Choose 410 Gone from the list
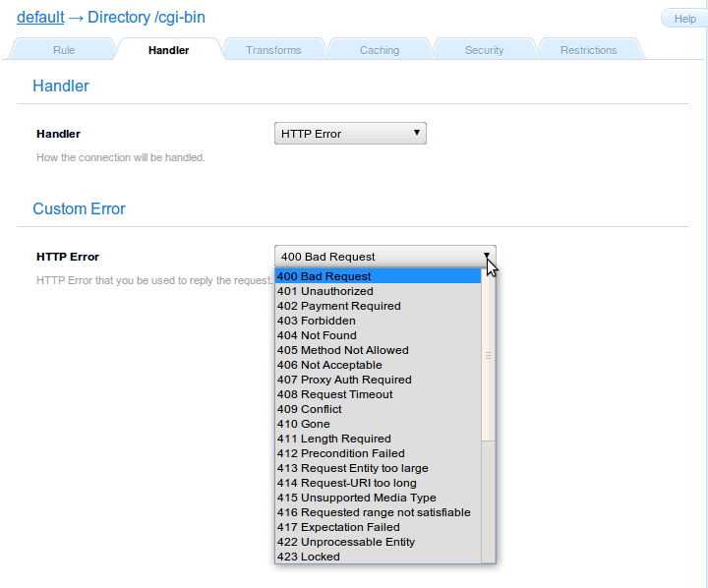 pyautogui.click(x=303, y=424)
